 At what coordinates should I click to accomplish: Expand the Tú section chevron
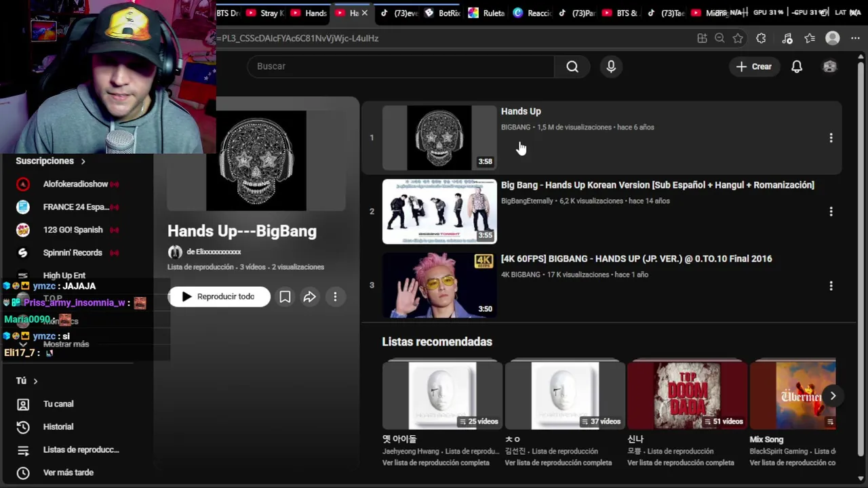tap(35, 382)
